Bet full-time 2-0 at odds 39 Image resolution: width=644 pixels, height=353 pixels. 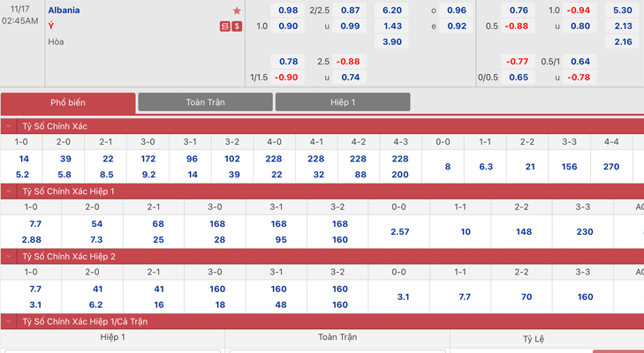coord(65,159)
